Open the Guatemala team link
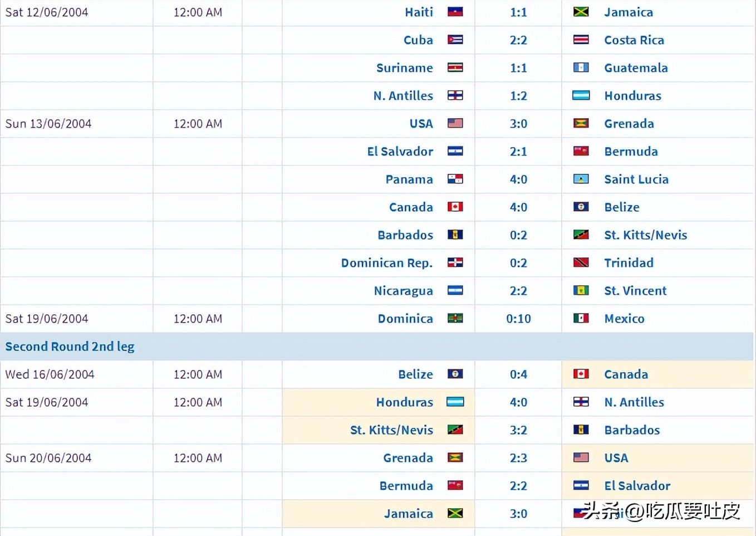The height and width of the screenshot is (536, 756). pyautogui.click(x=636, y=68)
